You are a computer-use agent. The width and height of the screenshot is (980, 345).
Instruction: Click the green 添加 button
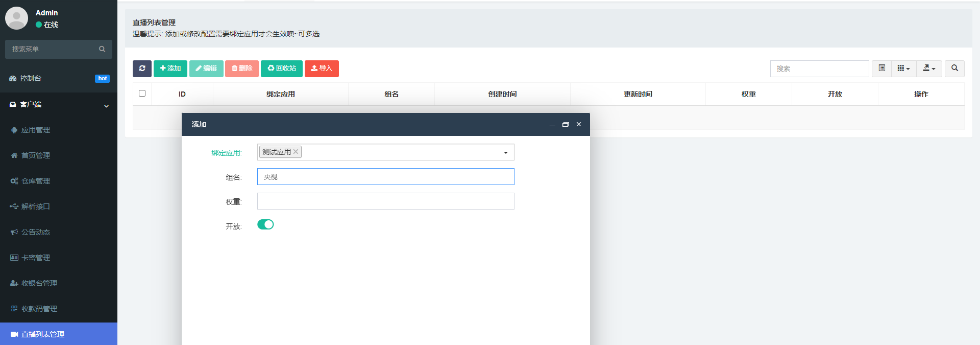point(170,68)
